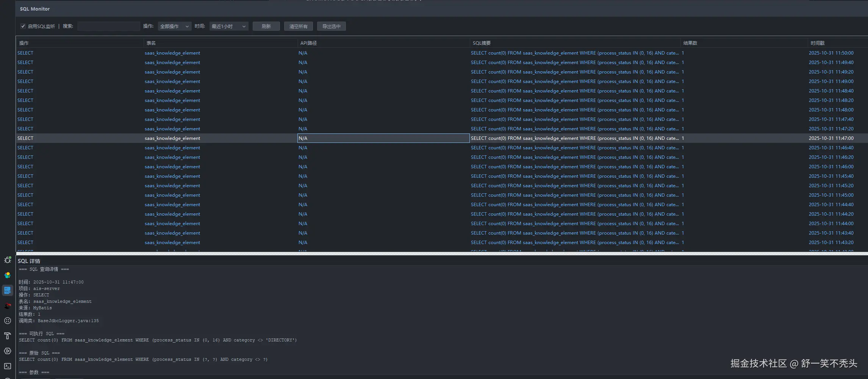Select the row timestamped 2025-10-31 11:45:40
868x379 pixels.
point(442,176)
